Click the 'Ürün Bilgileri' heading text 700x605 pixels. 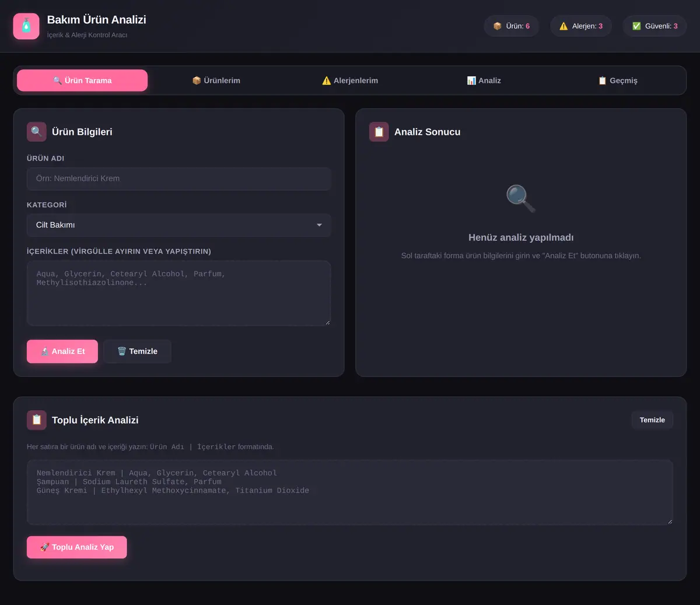click(x=82, y=132)
